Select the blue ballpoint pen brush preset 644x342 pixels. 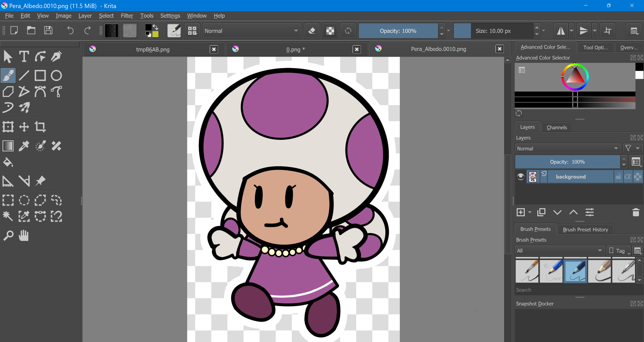575,270
